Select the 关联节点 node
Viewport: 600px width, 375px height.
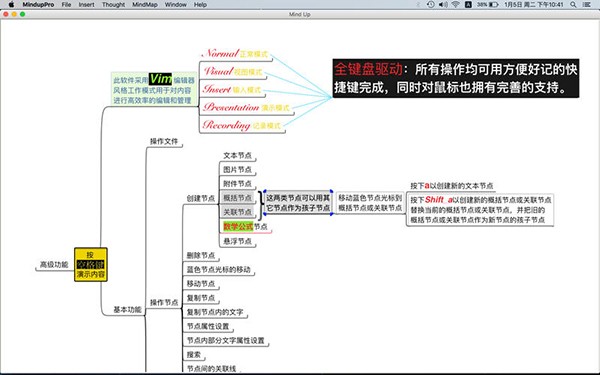pos(237,212)
